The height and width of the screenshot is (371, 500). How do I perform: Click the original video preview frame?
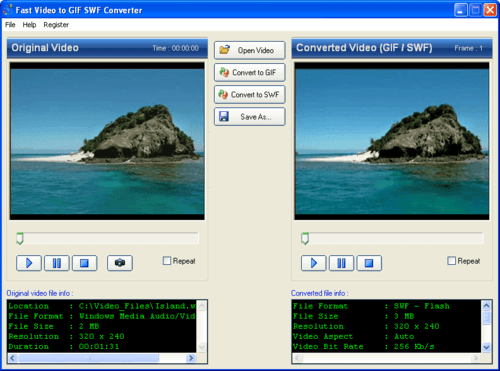(107, 141)
